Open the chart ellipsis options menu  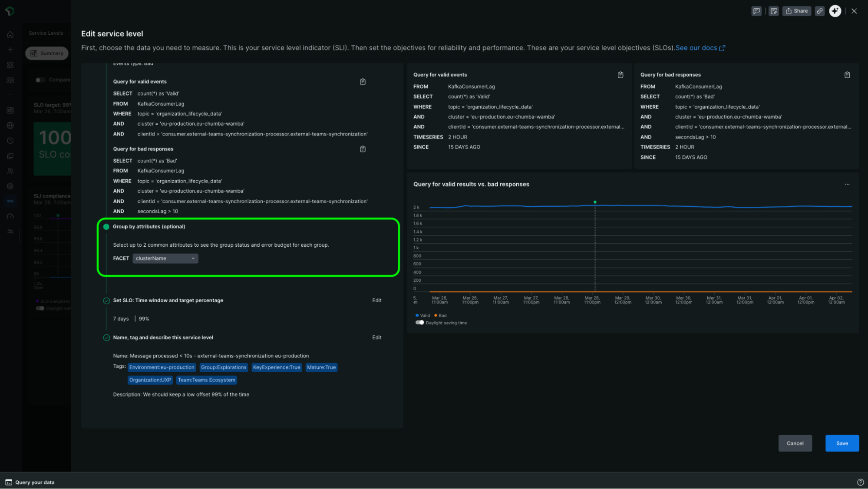point(847,185)
